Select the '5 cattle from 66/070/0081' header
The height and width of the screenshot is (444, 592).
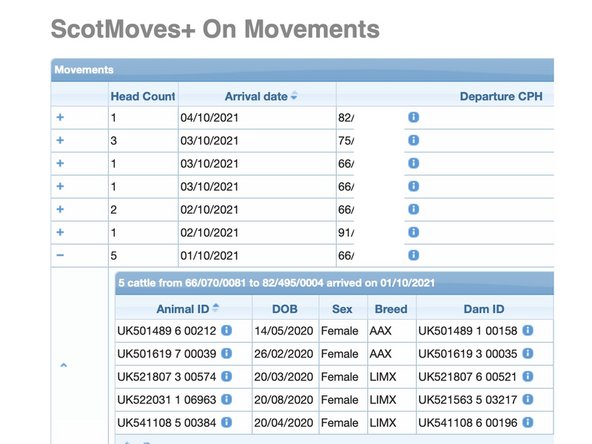pos(335,283)
